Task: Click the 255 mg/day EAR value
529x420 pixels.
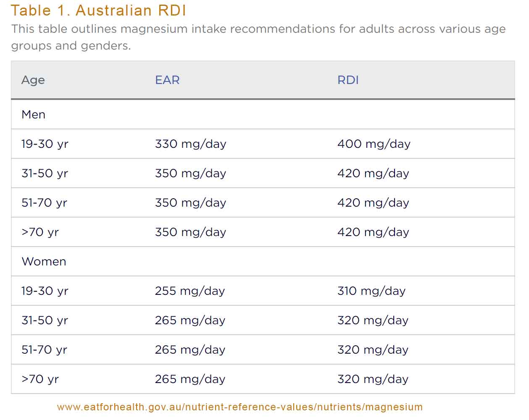Action: point(189,291)
